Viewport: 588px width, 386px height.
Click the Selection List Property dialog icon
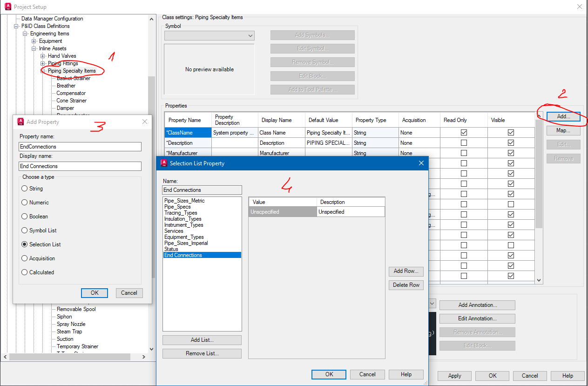pyautogui.click(x=163, y=163)
